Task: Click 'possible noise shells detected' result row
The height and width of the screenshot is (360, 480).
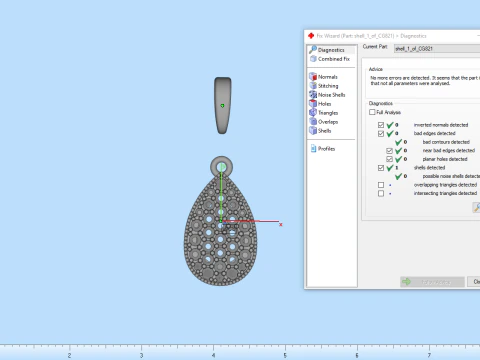Action: 437,176
